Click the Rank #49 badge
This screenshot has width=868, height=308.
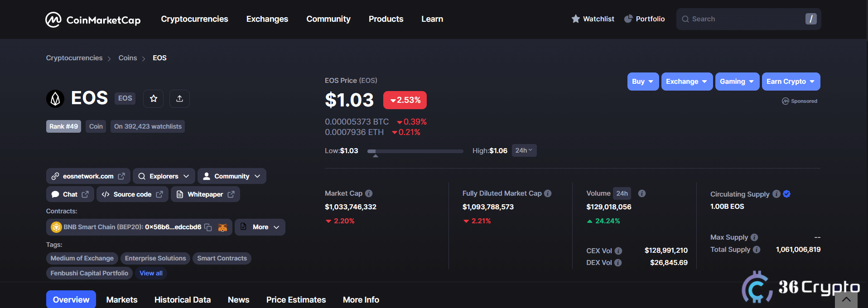(63, 126)
